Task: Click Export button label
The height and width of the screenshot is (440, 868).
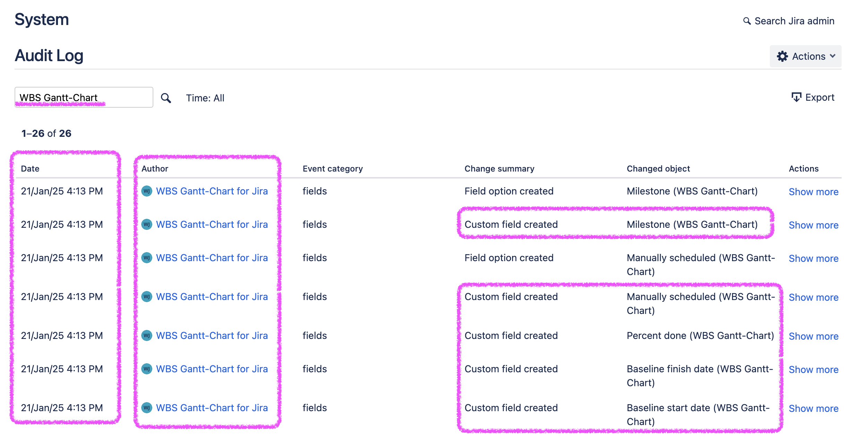Action: pos(819,97)
